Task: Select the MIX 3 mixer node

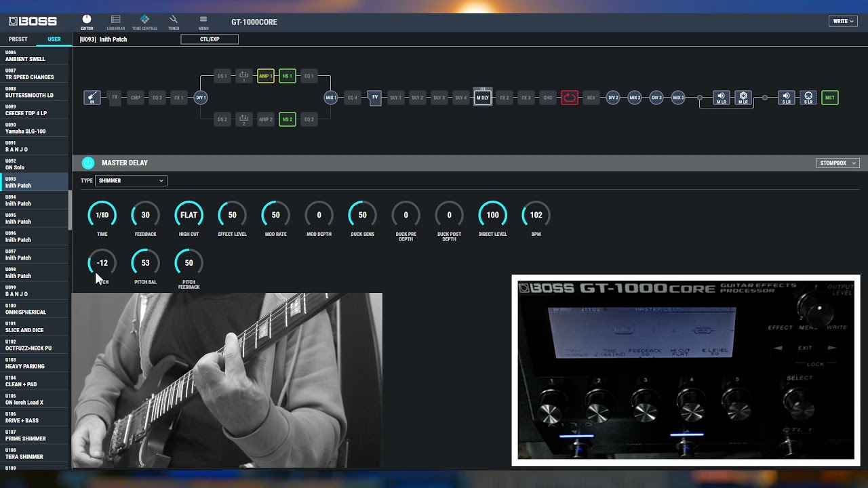Action: click(x=678, y=98)
